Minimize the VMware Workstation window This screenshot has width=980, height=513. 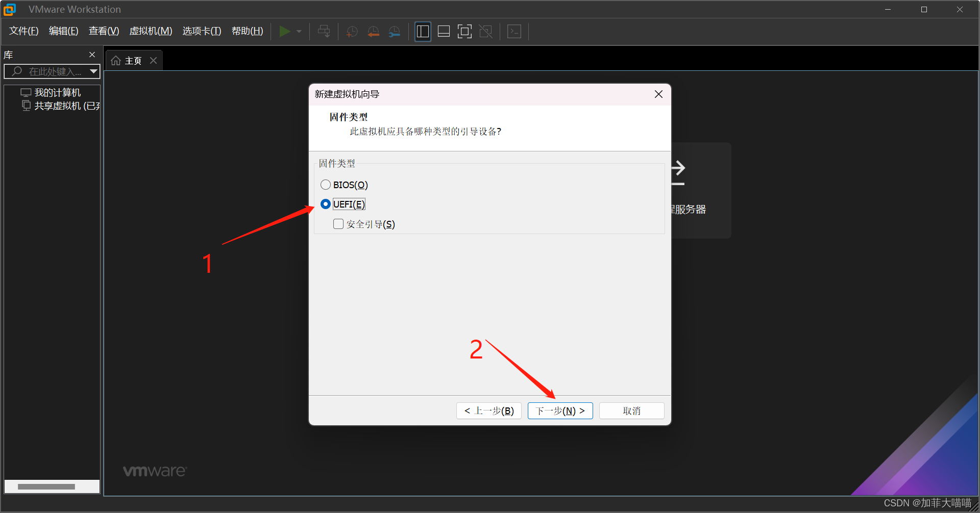(x=888, y=9)
